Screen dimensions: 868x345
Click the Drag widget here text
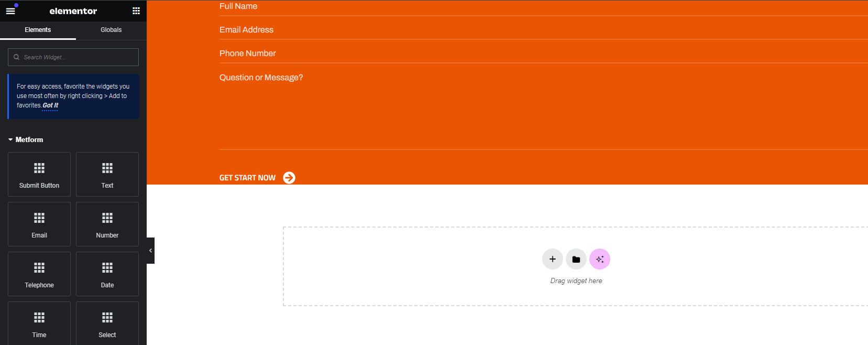[576, 281]
